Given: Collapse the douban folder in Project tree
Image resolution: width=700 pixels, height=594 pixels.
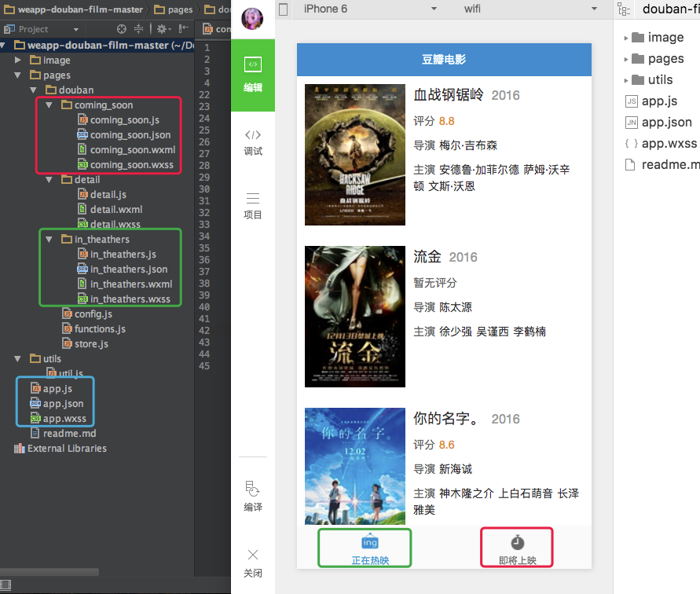Looking at the screenshot, I should tap(34, 90).
